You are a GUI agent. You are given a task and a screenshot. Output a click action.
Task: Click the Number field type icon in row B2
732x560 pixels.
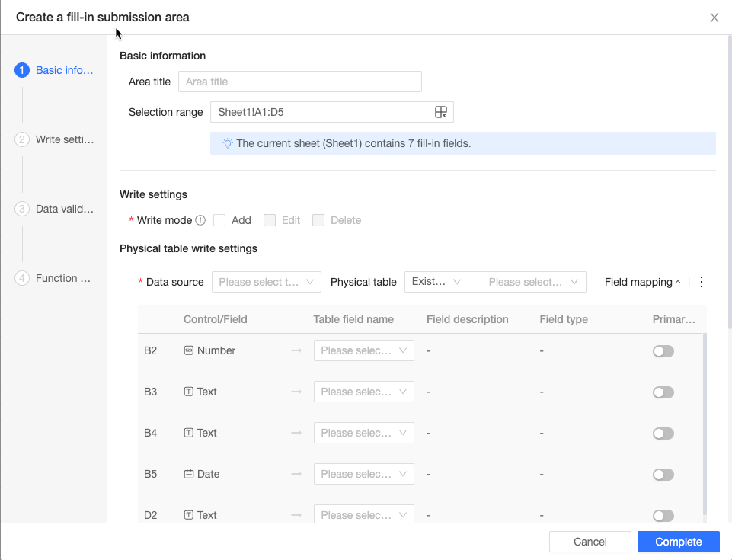189,350
